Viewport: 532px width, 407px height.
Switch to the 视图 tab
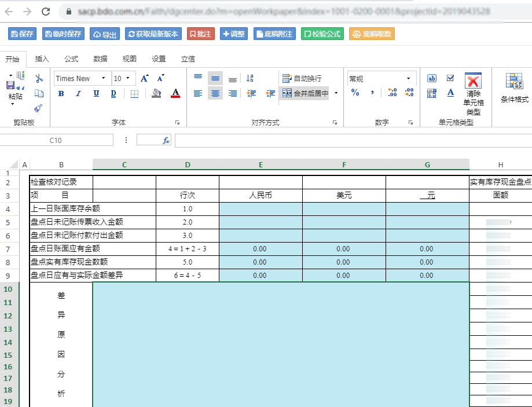130,59
